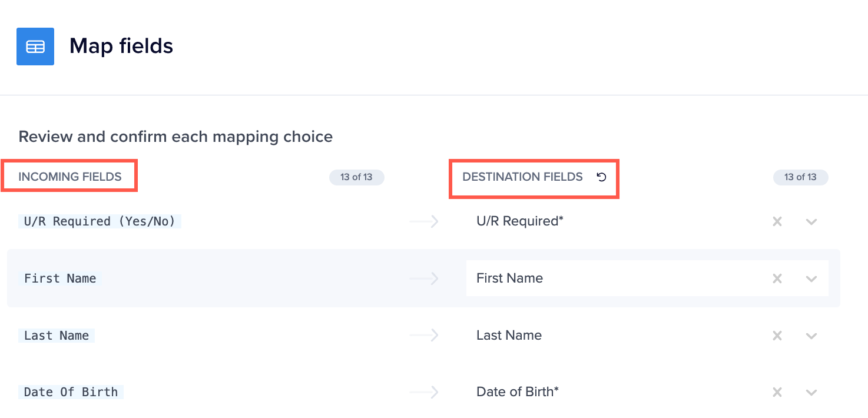Screen dimensions: 868x418
Task: Remove the First Name destination mapping
Action: [777, 278]
